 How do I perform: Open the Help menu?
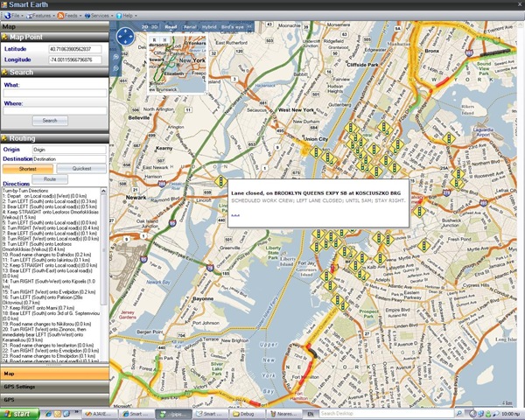tap(127, 16)
